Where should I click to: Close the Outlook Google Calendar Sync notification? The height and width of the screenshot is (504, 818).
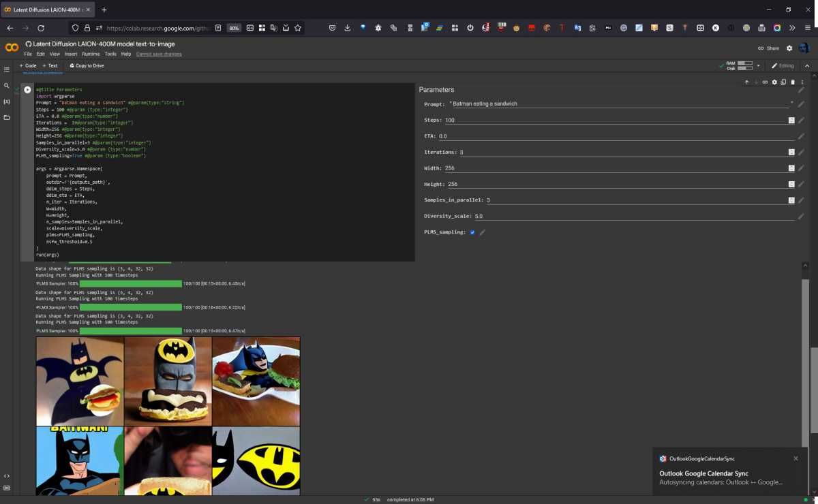tap(796, 458)
